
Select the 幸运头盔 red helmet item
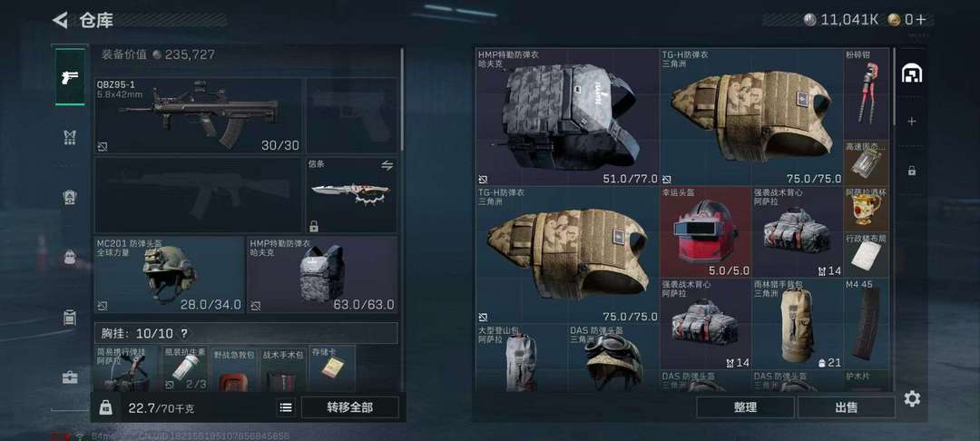pos(706,232)
